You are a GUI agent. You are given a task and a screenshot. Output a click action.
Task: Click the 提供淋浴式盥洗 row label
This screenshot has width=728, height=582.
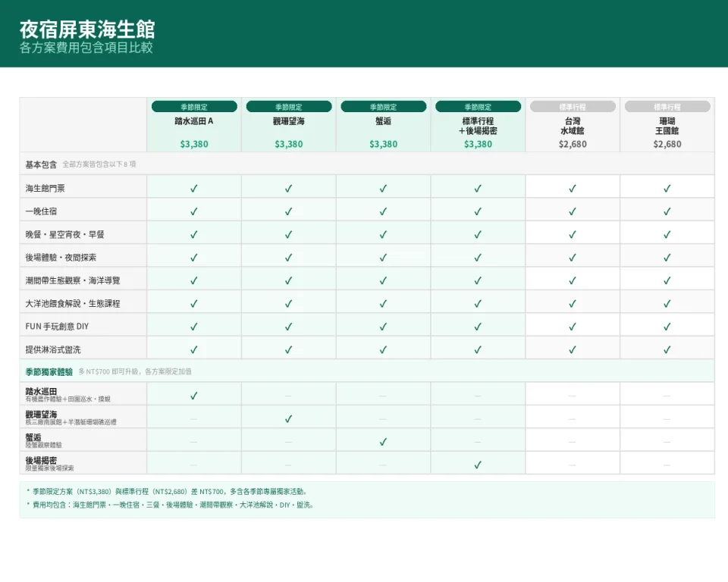pos(53,349)
